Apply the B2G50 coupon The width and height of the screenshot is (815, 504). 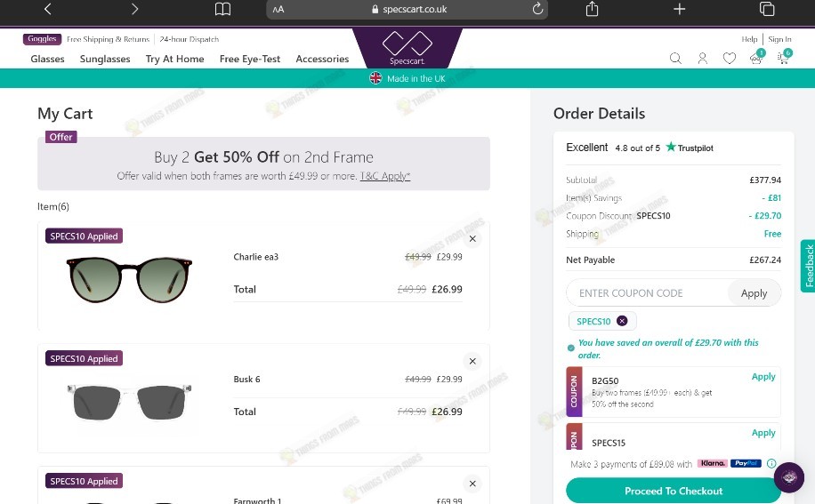(x=763, y=376)
